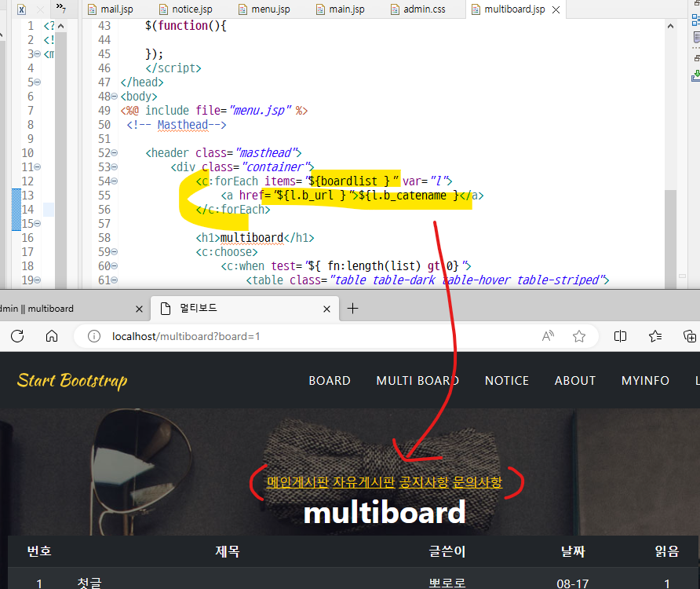The width and height of the screenshot is (700, 589).
Task: Click the 08-17 date cell
Action: pos(572,584)
